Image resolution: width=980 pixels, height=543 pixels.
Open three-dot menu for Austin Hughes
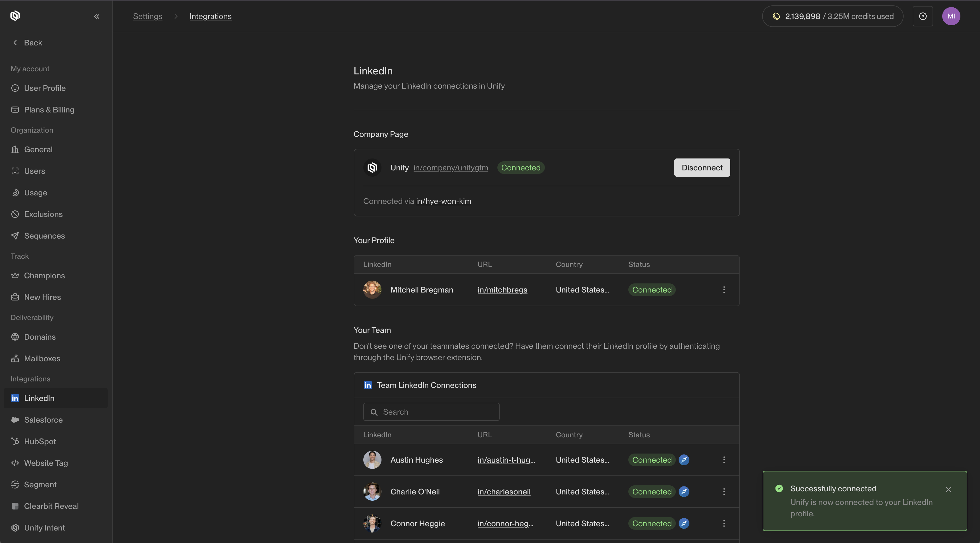click(723, 460)
